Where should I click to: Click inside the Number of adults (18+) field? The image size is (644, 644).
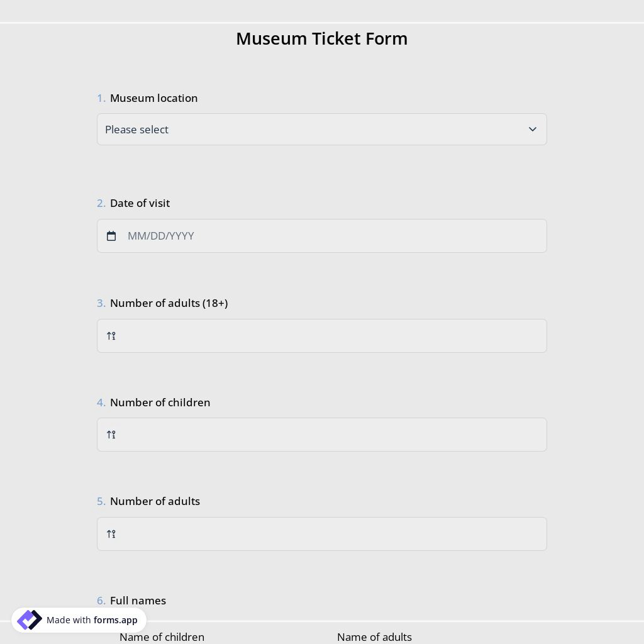322,336
